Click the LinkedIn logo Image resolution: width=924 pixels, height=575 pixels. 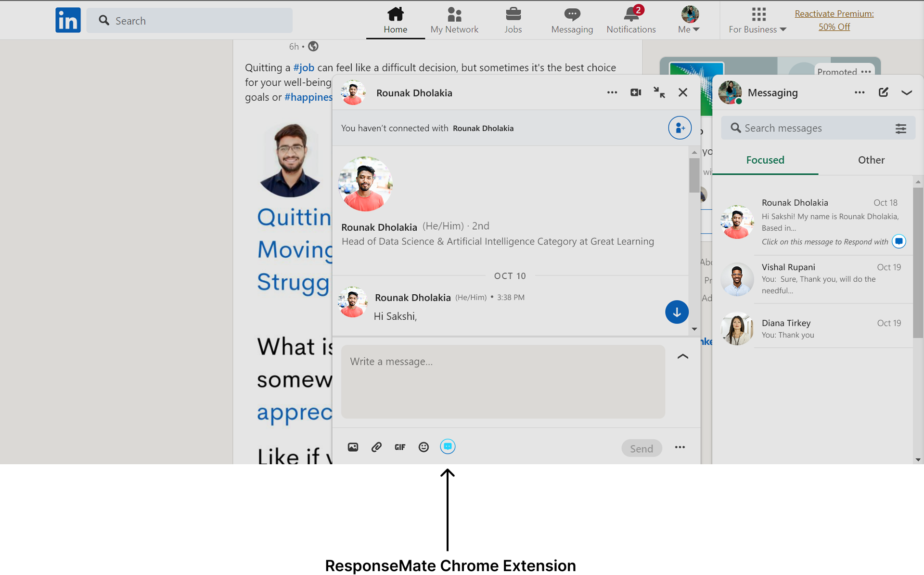click(68, 20)
